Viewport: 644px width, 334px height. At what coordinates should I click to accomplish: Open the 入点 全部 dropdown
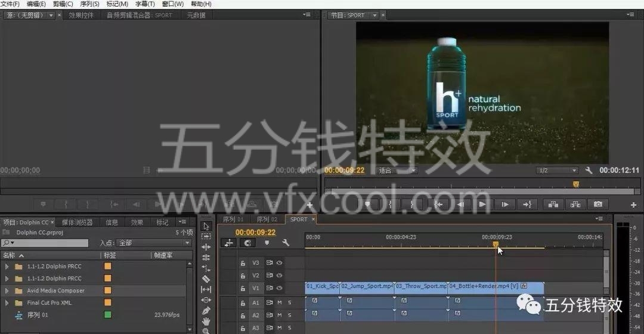(154, 243)
